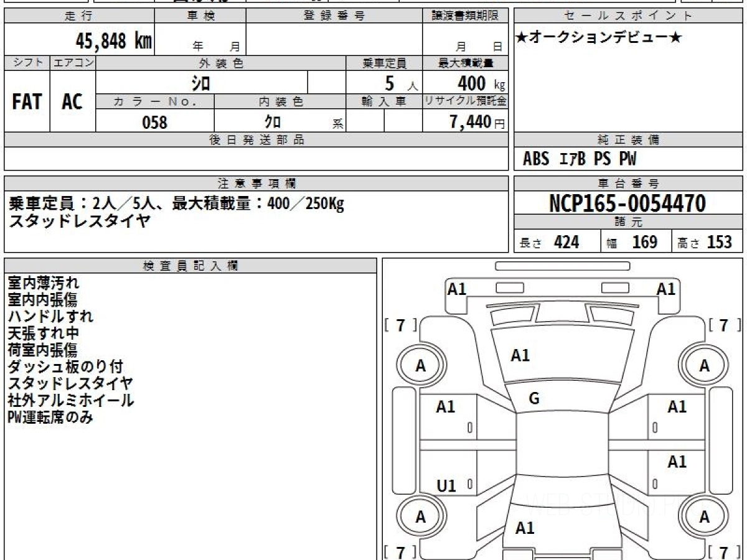Image resolution: width=747 pixels, height=560 pixels.
Task: Select the 走行 header cell
Action: (78, 16)
